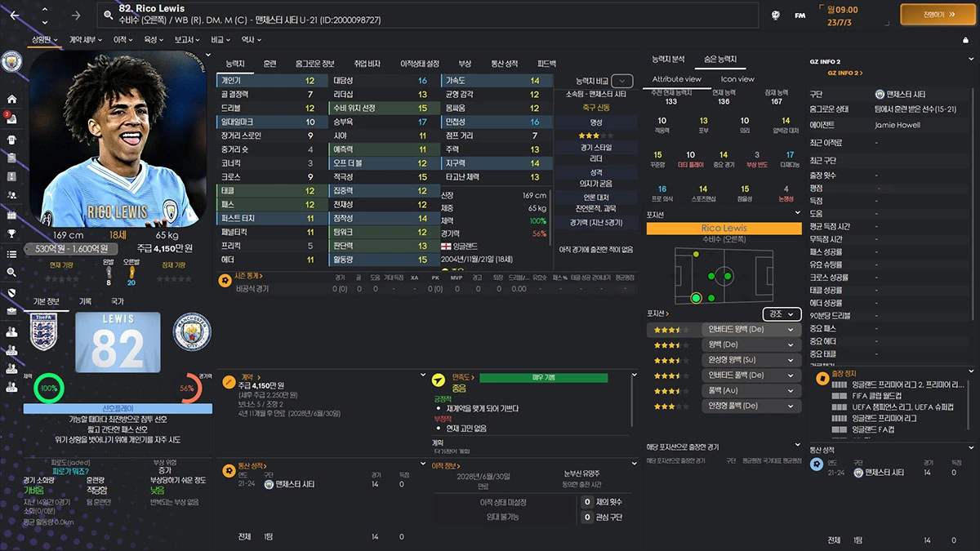The image size is (980, 551).
Task: Click the search magnifier beside the player name
Action: coord(109,15)
